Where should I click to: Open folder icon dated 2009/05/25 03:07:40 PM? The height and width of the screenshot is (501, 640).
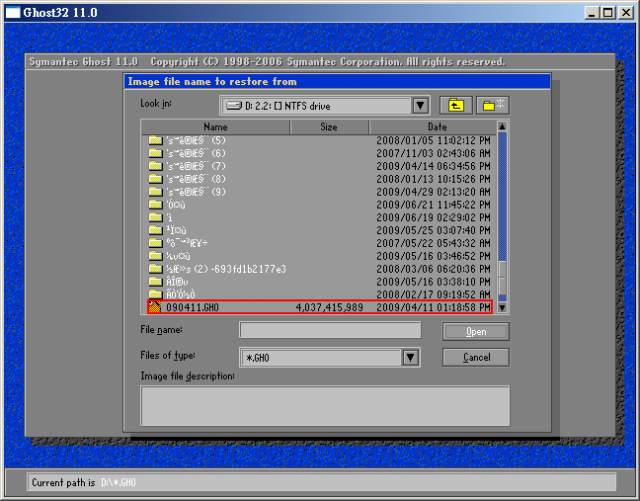click(x=155, y=230)
